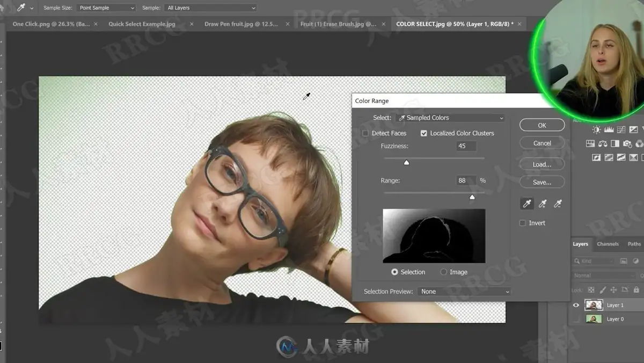Open the Select Sampled Colors dropdown
Screen dimensions: 644x363
point(451,118)
